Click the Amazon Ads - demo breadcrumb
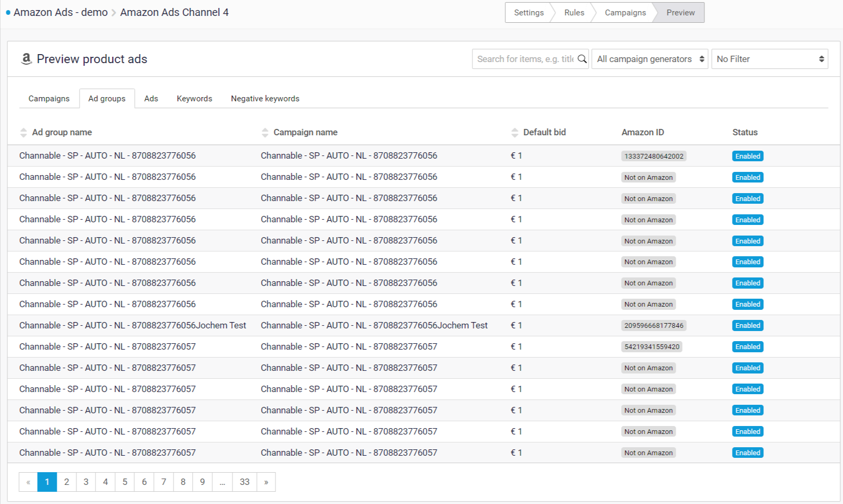This screenshot has height=504, width=843. tap(61, 12)
